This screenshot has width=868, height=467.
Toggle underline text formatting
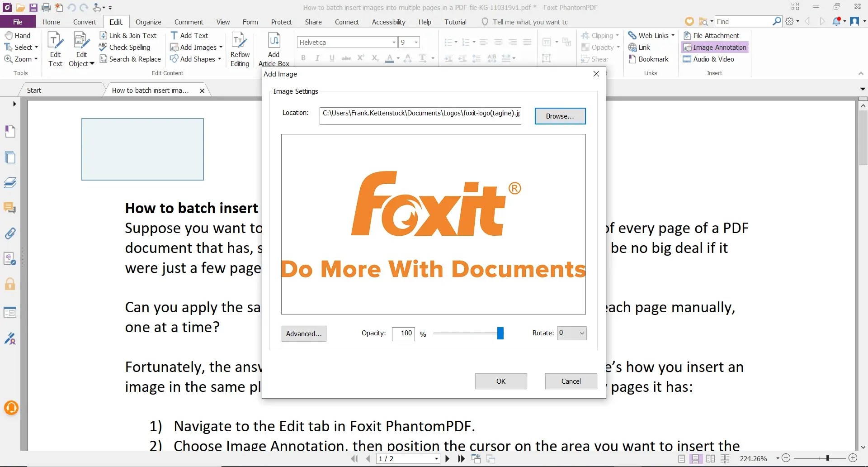332,58
